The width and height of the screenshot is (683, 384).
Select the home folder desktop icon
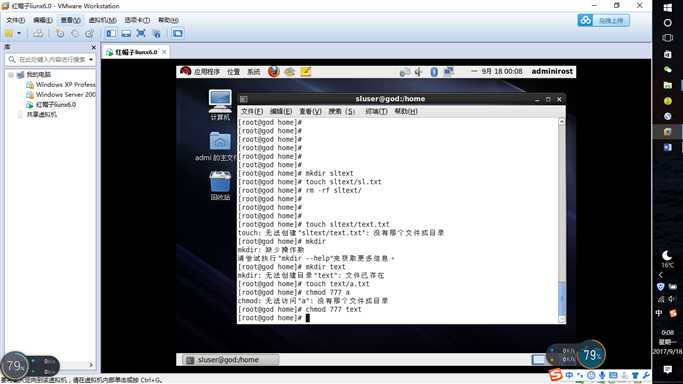coord(219,146)
